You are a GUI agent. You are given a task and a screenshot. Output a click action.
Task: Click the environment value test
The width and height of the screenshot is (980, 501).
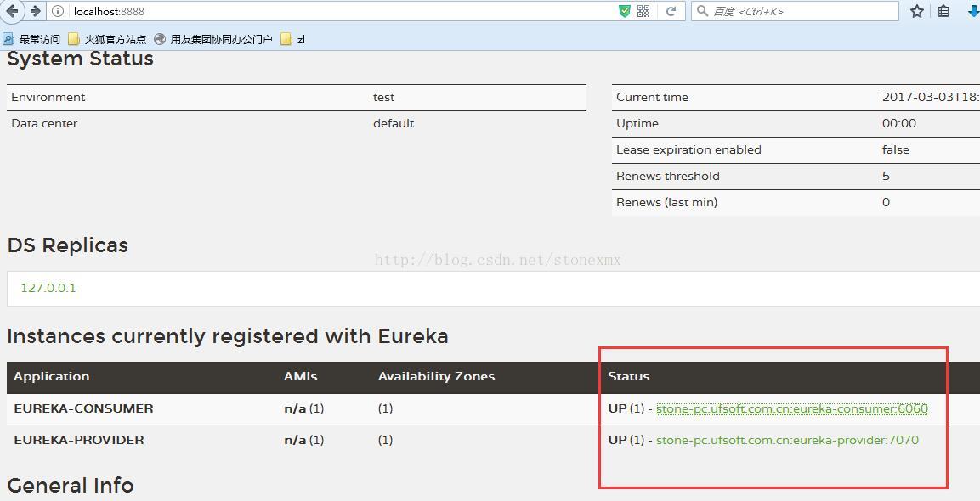(x=383, y=98)
